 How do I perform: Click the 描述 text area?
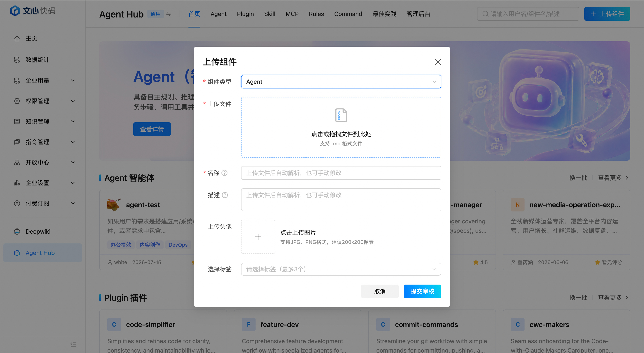point(341,200)
